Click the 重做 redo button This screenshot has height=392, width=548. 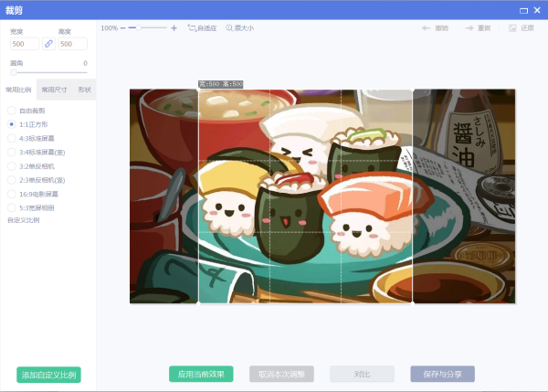478,28
